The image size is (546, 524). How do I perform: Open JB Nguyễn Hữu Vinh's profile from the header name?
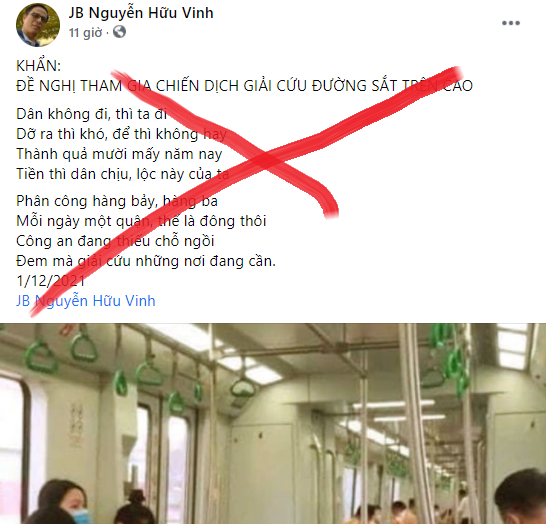141,13
